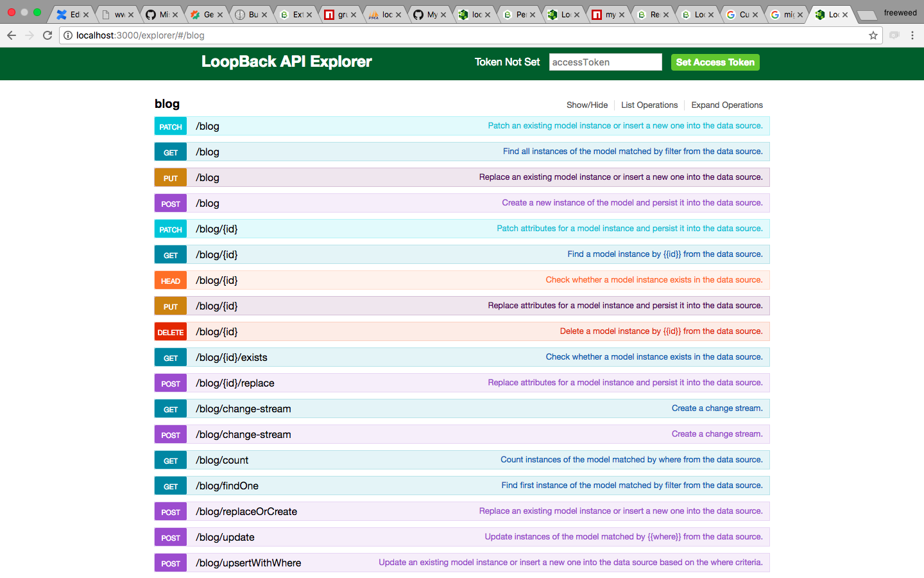The height and width of the screenshot is (578, 924).
Task: Open the /blog/findOne path
Action: click(227, 486)
